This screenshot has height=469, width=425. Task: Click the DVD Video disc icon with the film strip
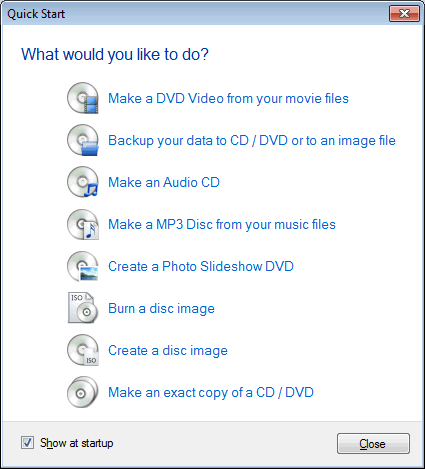83,98
